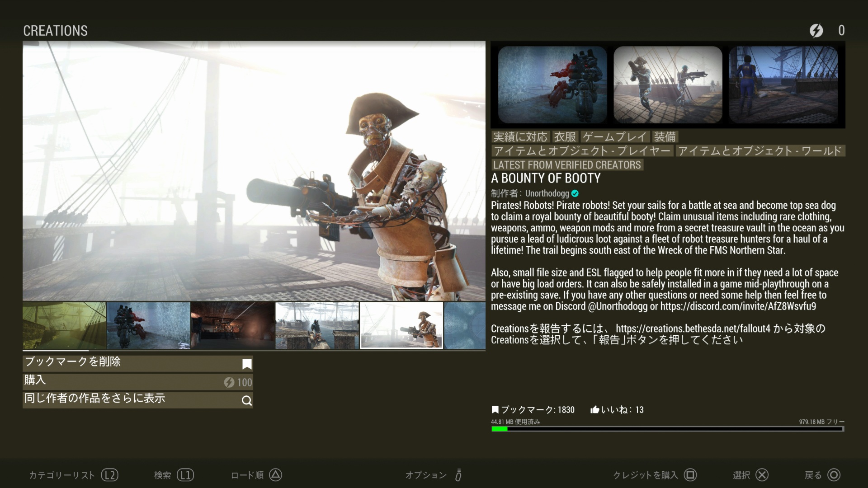
Task: Click the bookmark icon on remove-bookmark row
Action: (247, 364)
